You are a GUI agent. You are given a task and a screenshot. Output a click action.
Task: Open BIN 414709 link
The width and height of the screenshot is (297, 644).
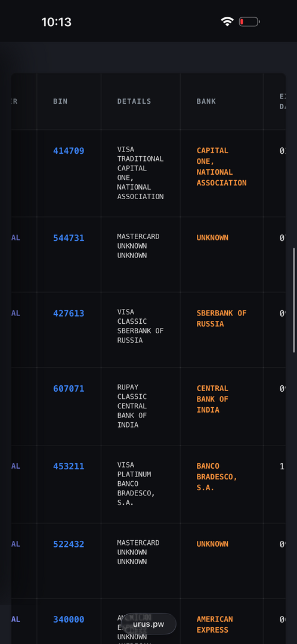pyautogui.click(x=69, y=151)
